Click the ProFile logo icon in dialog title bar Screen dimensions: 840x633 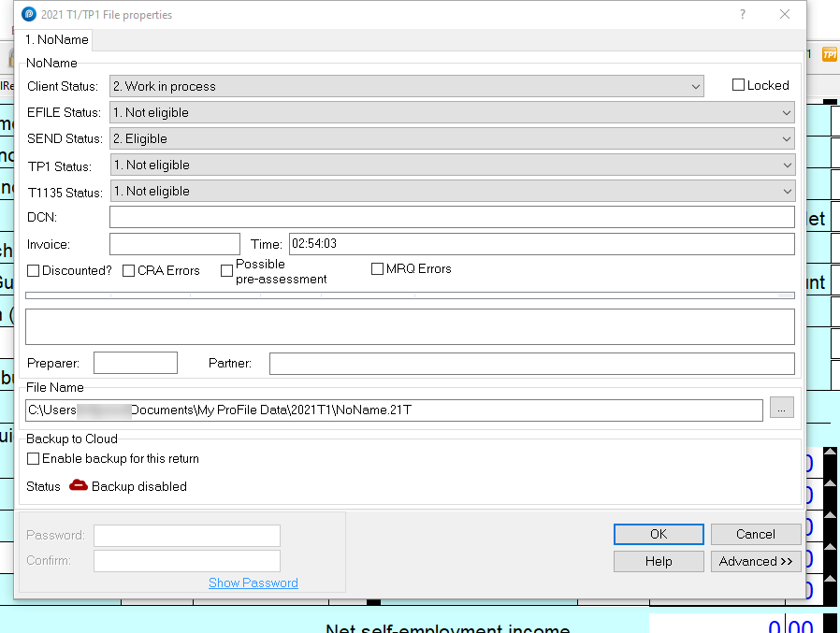pos(28,14)
